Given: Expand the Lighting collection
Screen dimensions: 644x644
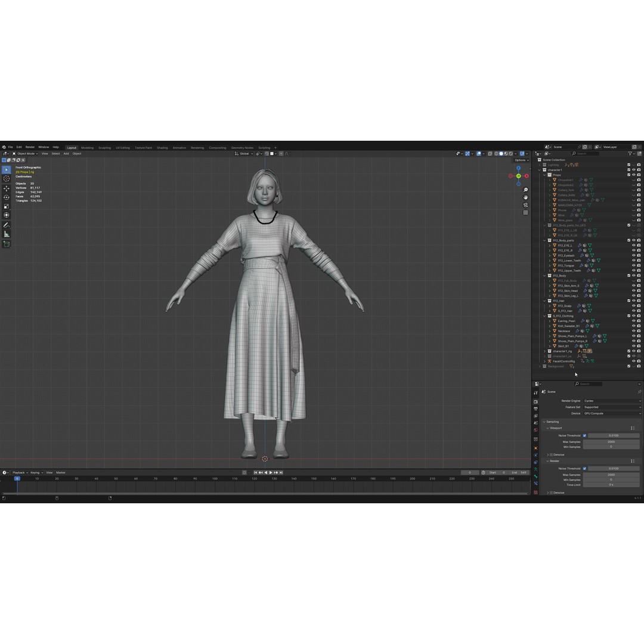Looking at the screenshot, I should (540, 165).
